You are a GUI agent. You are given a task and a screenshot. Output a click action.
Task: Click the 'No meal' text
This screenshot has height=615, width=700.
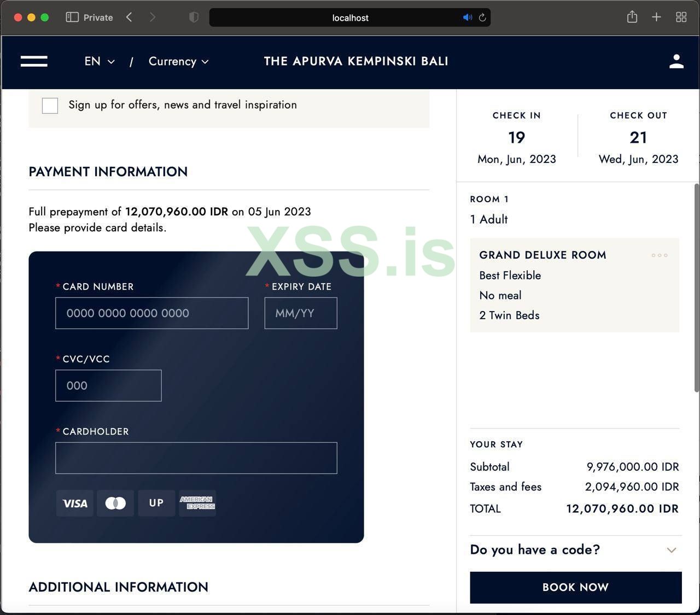(500, 296)
